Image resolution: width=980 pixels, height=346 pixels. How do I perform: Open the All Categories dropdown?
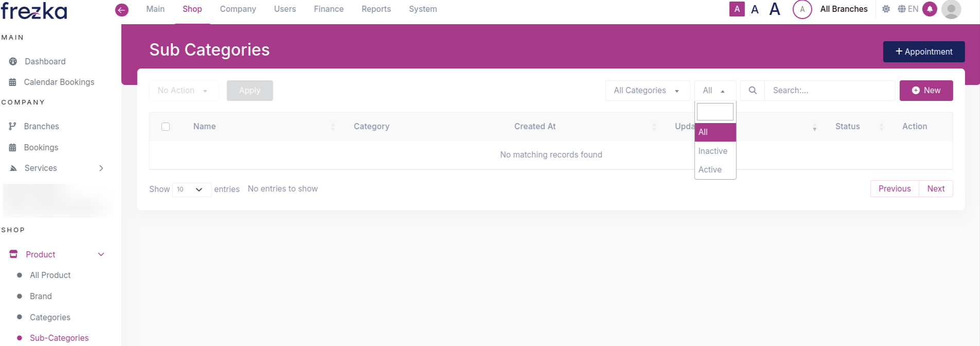[647, 91]
